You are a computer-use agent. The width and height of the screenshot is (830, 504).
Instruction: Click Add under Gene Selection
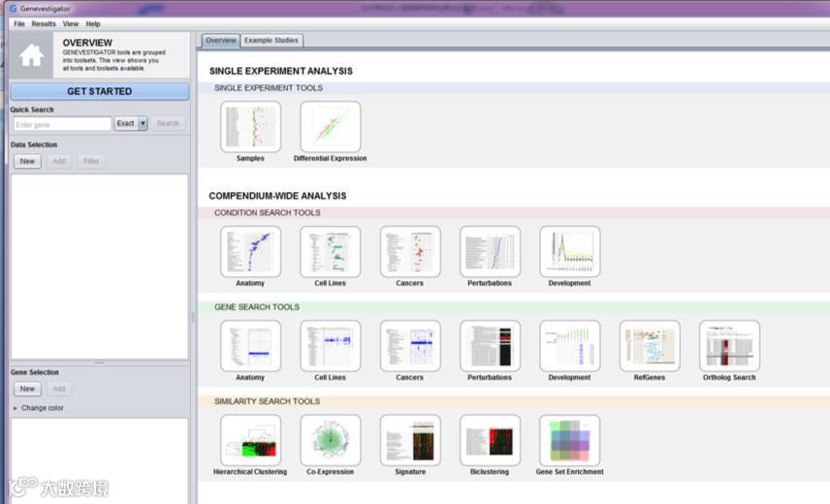click(59, 390)
